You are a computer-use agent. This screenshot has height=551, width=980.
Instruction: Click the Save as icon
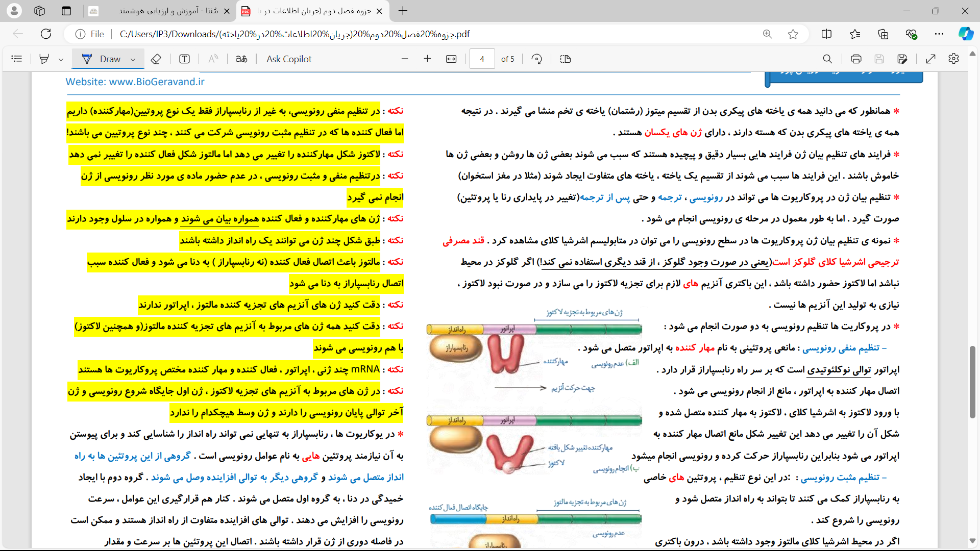coord(902,59)
